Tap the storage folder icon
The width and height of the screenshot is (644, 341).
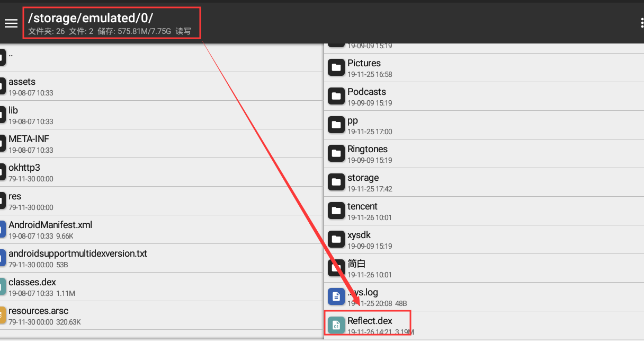click(x=336, y=182)
